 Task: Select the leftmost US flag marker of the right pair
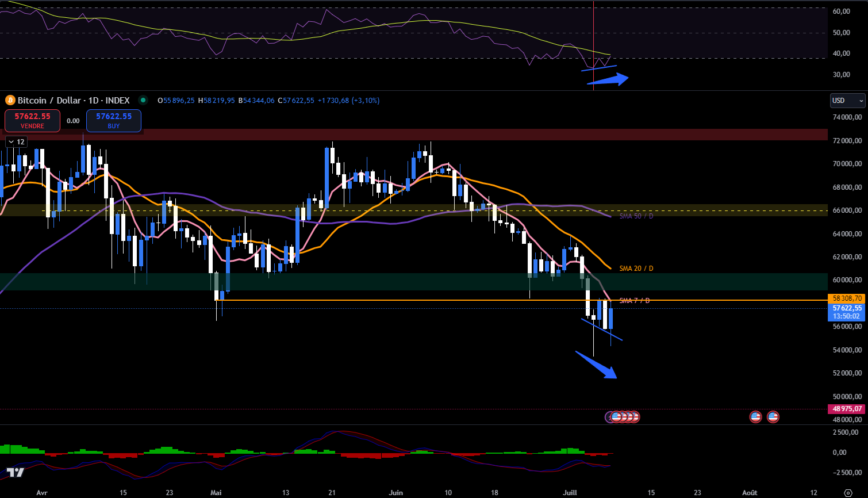(755, 416)
